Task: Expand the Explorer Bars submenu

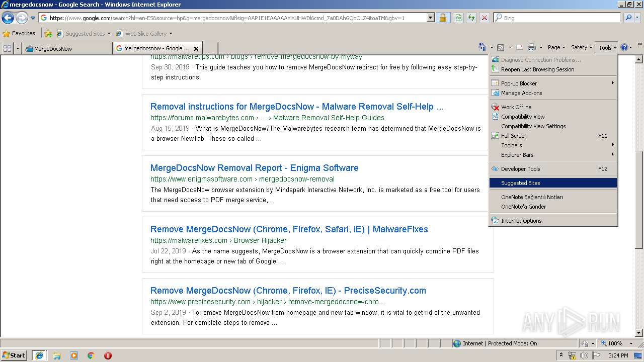Action: pos(553,155)
